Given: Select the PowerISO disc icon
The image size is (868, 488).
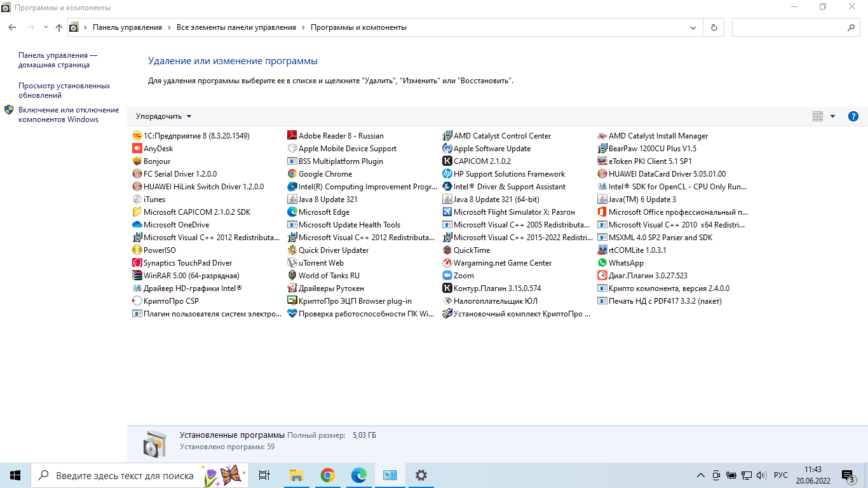Looking at the screenshot, I should point(137,250).
